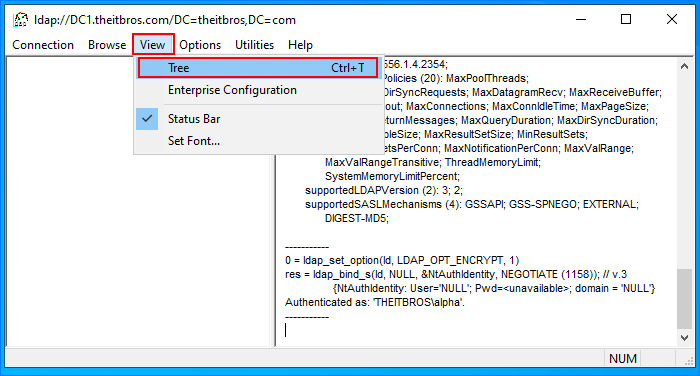
Task: Open the Utilities menu
Action: pyautogui.click(x=254, y=45)
